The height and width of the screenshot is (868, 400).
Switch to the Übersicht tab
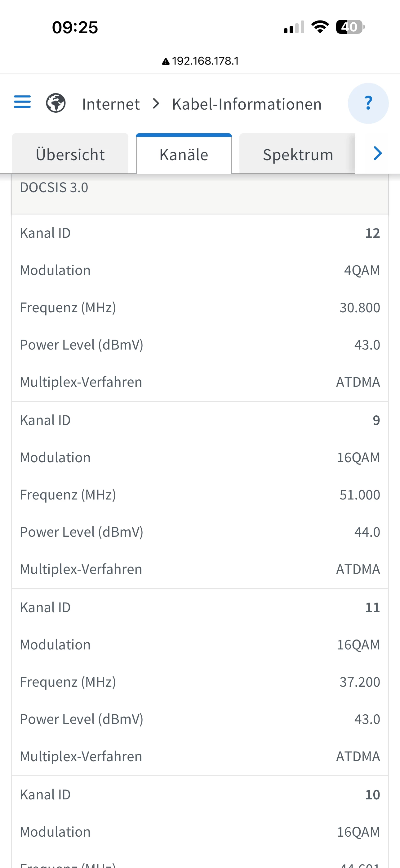click(70, 155)
